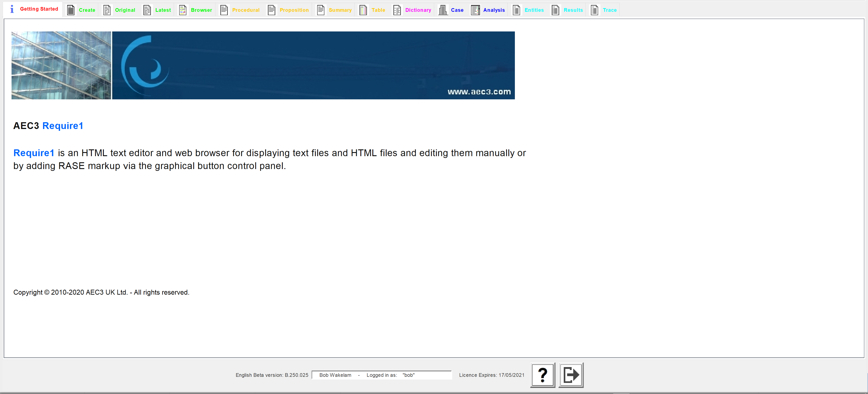
Task: Click the Summary tab's document icon
Action: [x=321, y=10]
